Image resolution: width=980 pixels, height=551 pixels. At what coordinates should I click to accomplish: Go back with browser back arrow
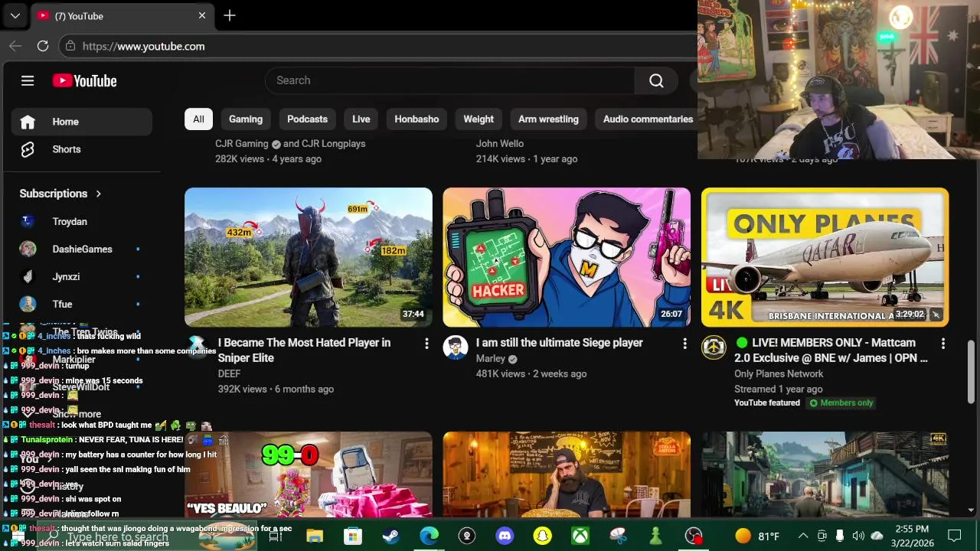(x=15, y=46)
